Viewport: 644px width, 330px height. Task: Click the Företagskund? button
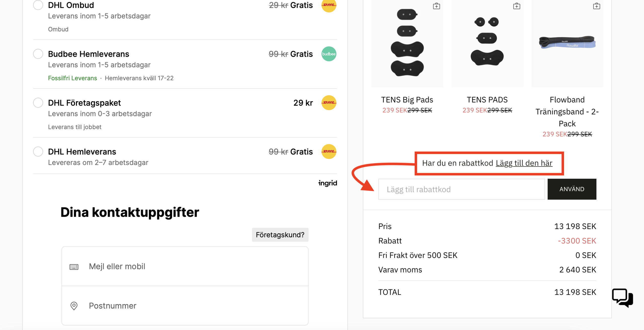[x=280, y=235]
